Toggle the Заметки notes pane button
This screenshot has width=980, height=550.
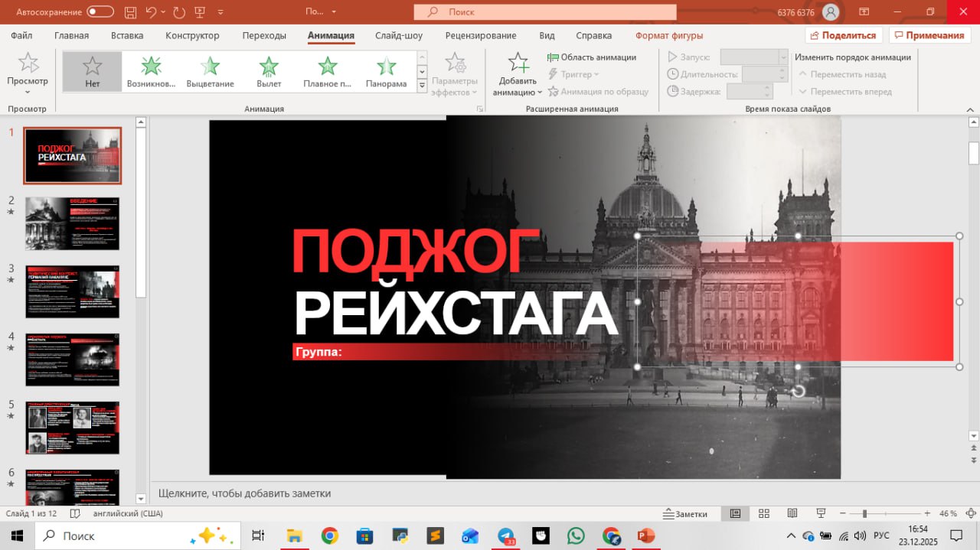point(686,513)
